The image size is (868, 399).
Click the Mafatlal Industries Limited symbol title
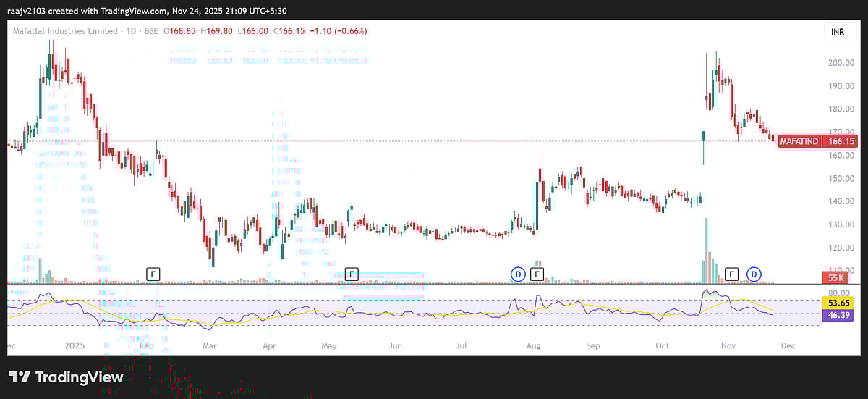pos(65,31)
